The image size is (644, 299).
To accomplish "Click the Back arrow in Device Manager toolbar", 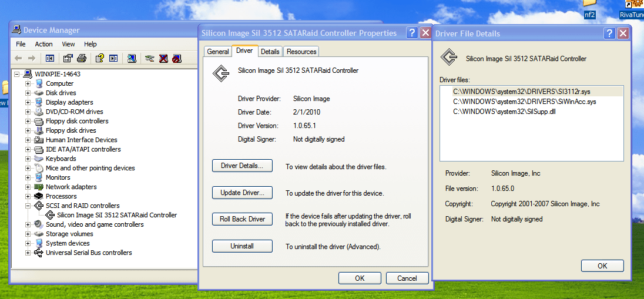I will [18, 58].
